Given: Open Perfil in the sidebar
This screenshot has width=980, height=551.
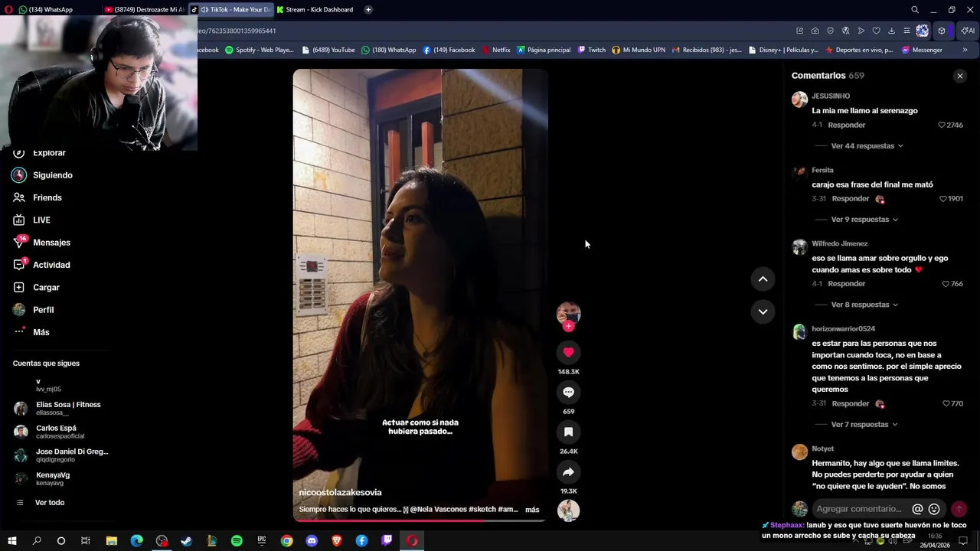Looking at the screenshot, I should pyautogui.click(x=43, y=310).
